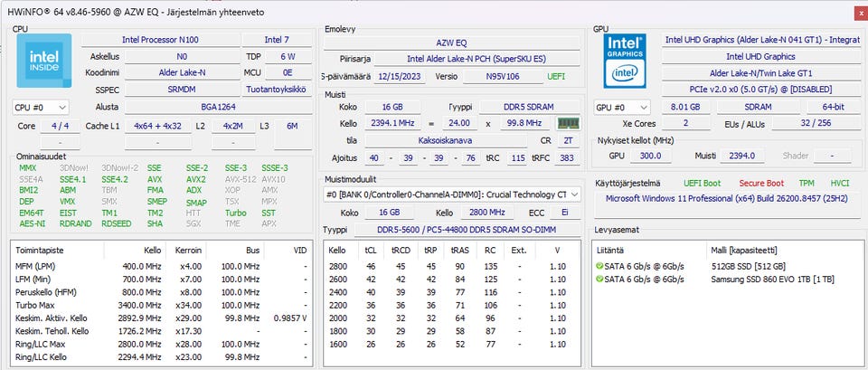Click the TPM label
Screen dimensions: 868x370
click(x=807, y=184)
